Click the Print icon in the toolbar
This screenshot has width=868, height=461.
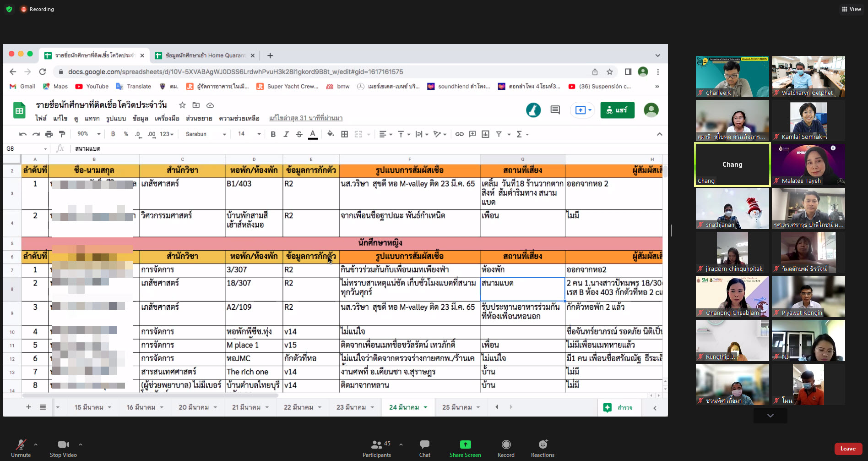(49, 134)
